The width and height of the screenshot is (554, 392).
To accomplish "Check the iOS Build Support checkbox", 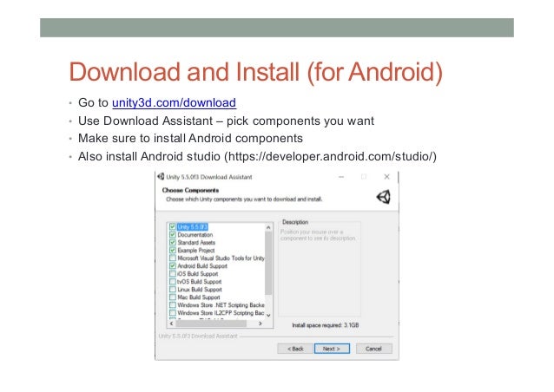I will click(x=173, y=273).
